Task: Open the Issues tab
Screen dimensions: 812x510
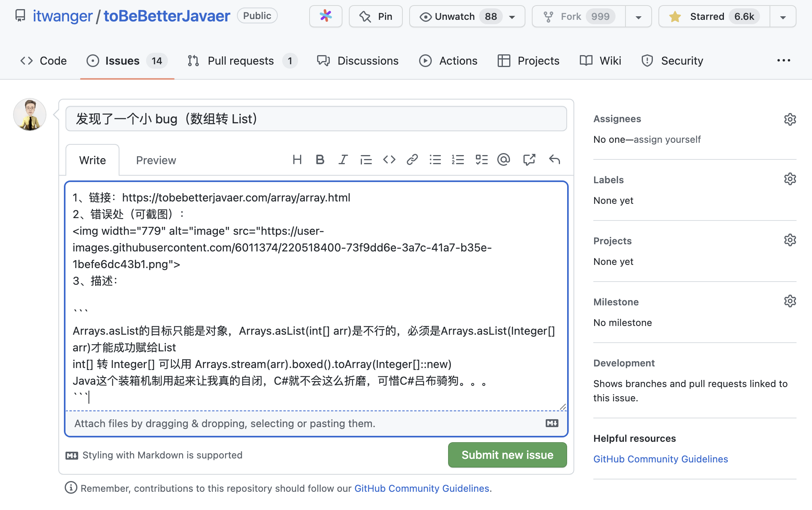Action: [x=127, y=61]
